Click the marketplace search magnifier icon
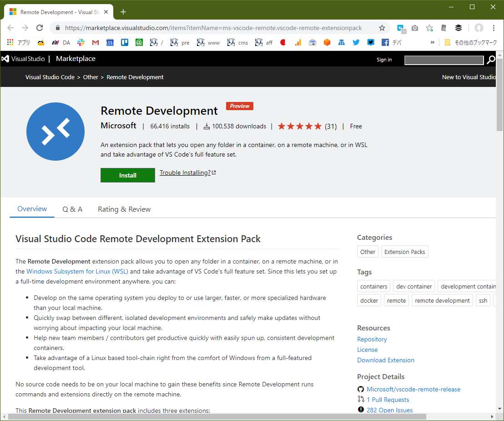 click(490, 60)
